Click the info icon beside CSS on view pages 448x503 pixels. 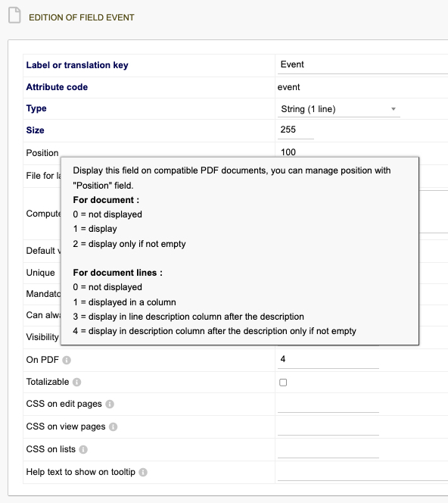113,427
